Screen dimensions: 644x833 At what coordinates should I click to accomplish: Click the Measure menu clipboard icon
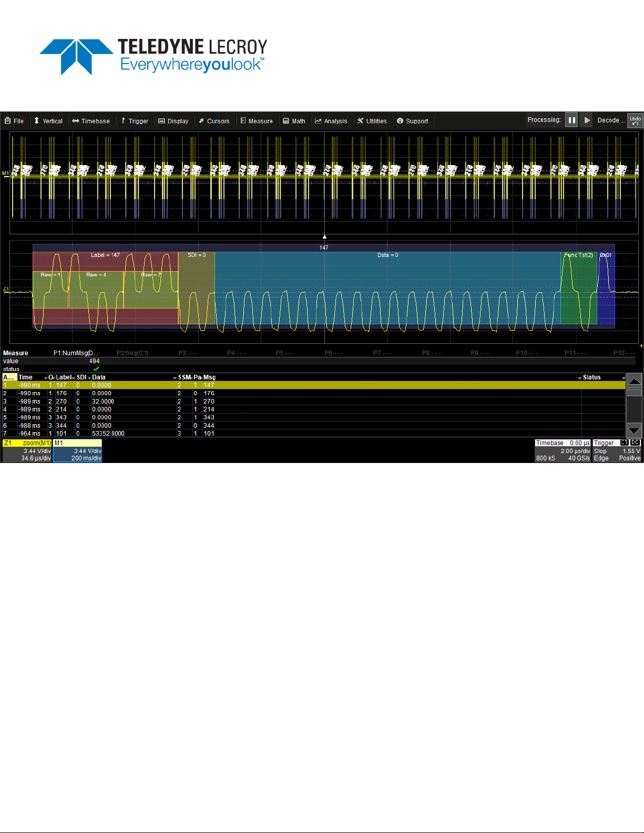pos(243,120)
